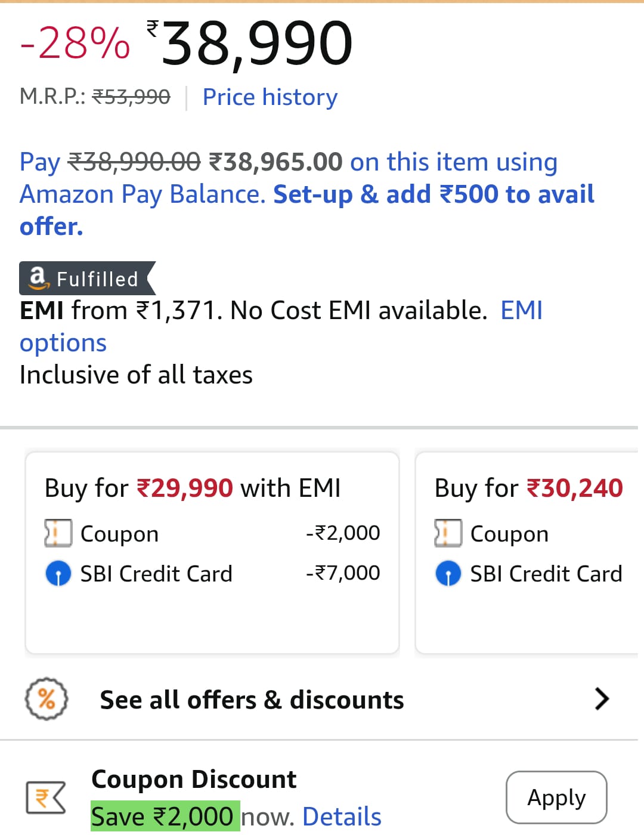Click the coupon icon in the ₹30,240 offer card
644x835 pixels.
(x=448, y=533)
